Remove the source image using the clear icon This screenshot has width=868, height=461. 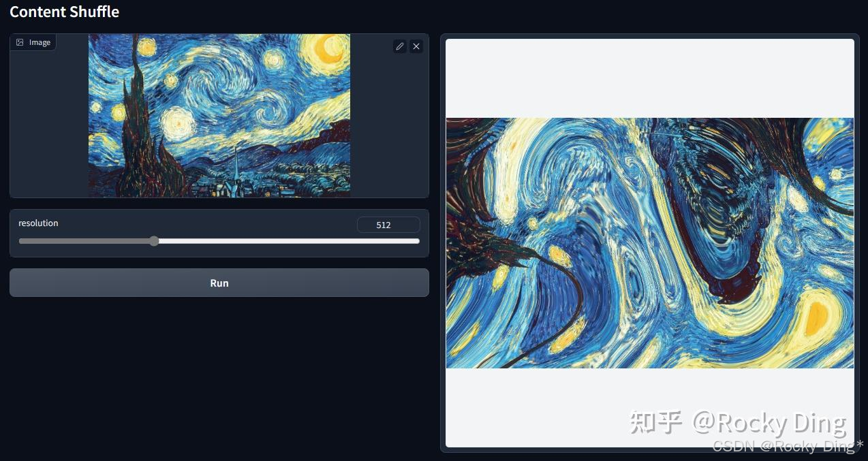[416, 46]
